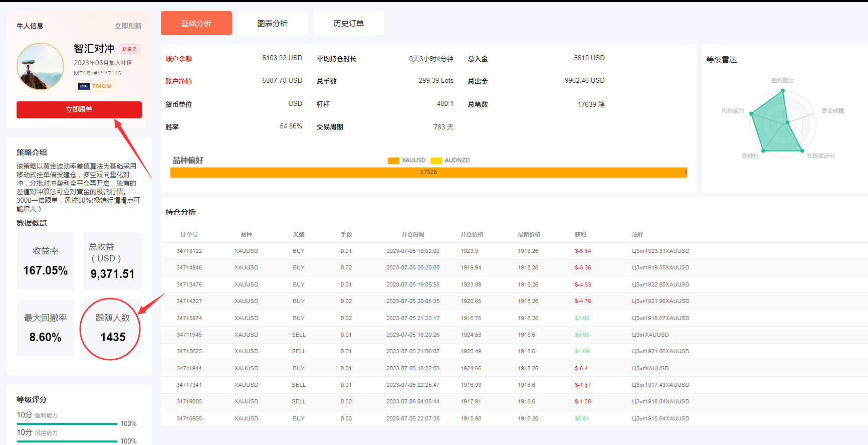This screenshot has height=445, width=868.
Task: Click the 收益率 167.05% card
Action: click(x=45, y=261)
